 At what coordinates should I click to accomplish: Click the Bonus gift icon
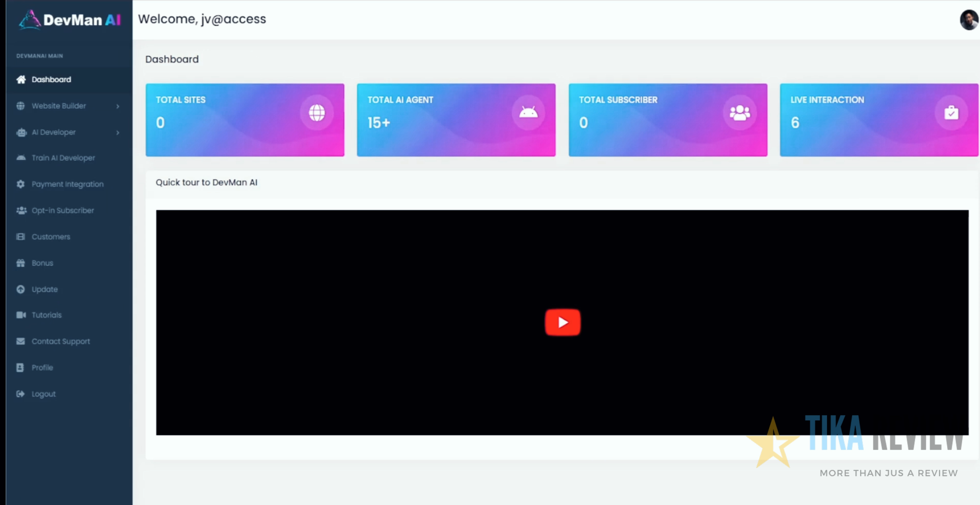(21, 263)
